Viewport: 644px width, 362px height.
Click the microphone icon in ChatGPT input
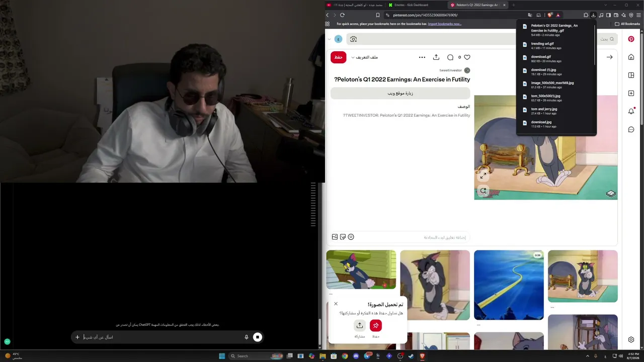[247, 337]
